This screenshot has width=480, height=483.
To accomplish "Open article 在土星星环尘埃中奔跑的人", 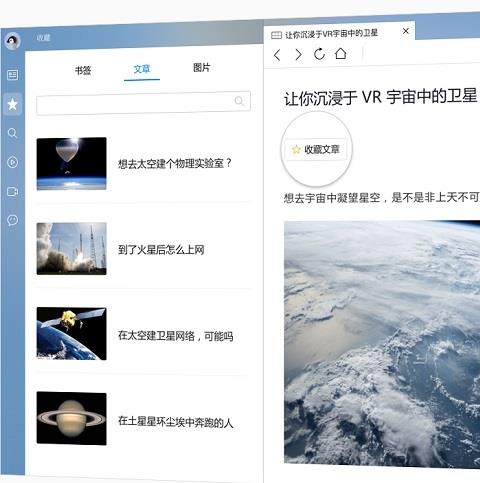I will tap(176, 422).
